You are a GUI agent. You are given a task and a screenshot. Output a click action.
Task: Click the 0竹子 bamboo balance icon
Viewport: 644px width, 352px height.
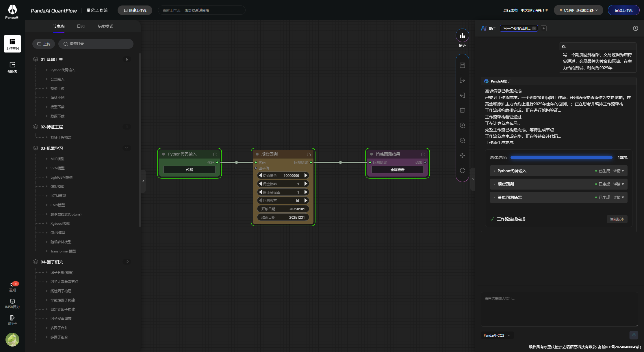pos(12,320)
